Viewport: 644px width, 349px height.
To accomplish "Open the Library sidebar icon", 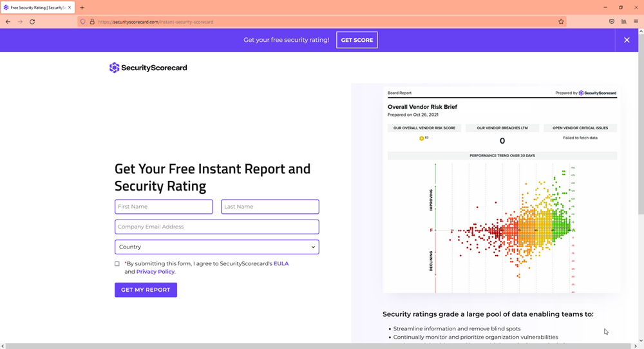I will [x=624, y=22].
